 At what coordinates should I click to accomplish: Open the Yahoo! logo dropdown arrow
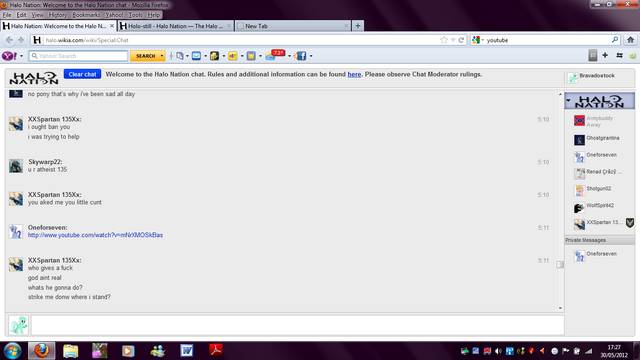22,56
